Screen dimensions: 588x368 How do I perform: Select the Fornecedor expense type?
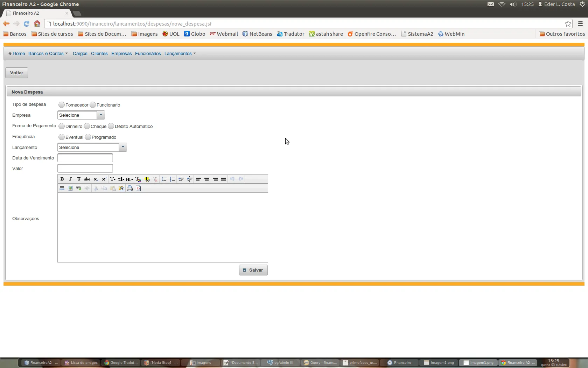(x=62, y=105)
